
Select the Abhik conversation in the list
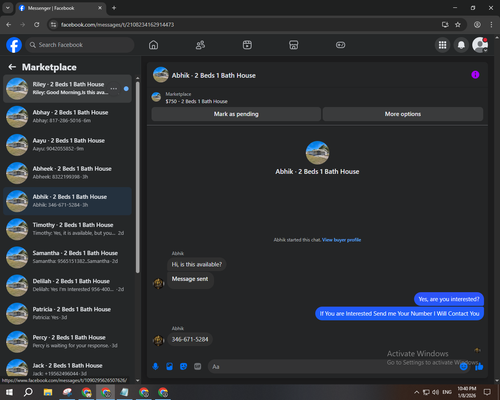(67, 201)
